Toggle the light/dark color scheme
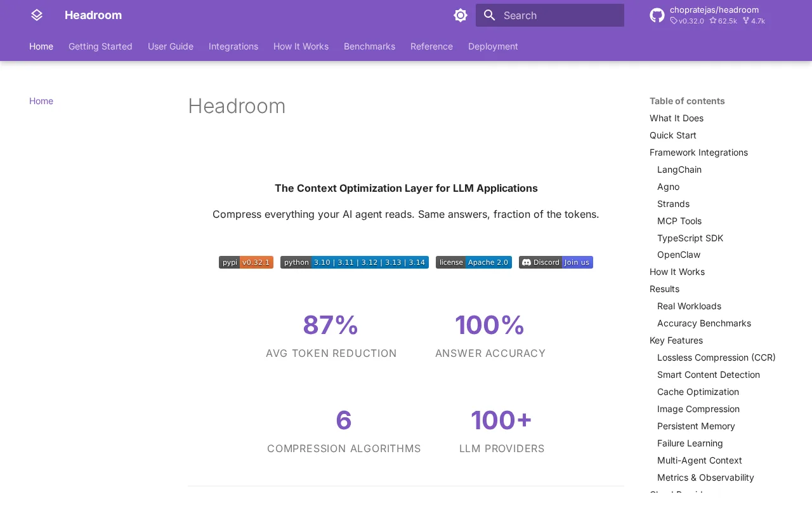 461,15
